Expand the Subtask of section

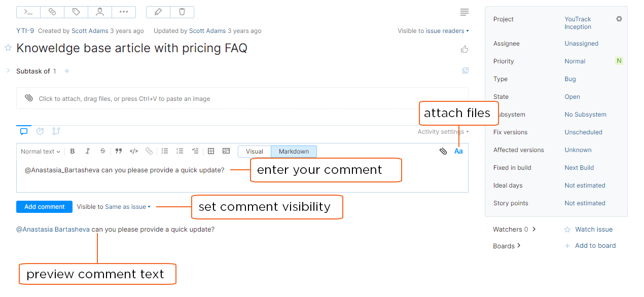click(x=8, y=71)
